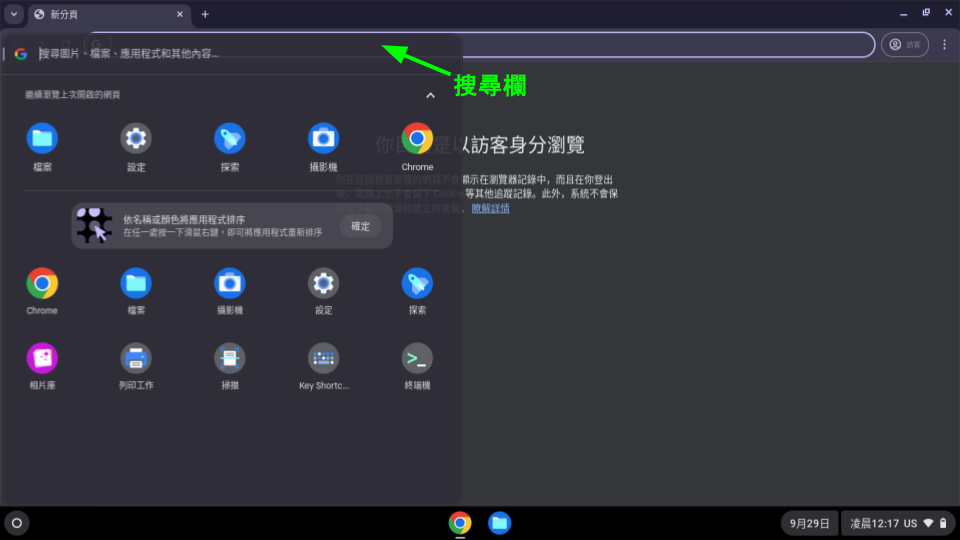The width and height of the screenshot is (960, 540).
Task: Click the 確定 button on sort hint
Action: coord(360,226)
